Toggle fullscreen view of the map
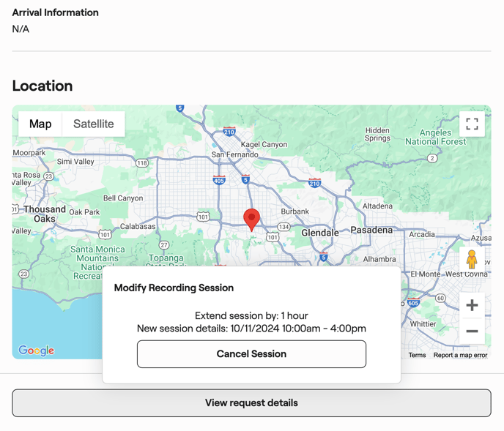Viewport: 504px width, 431px height. 472,124
